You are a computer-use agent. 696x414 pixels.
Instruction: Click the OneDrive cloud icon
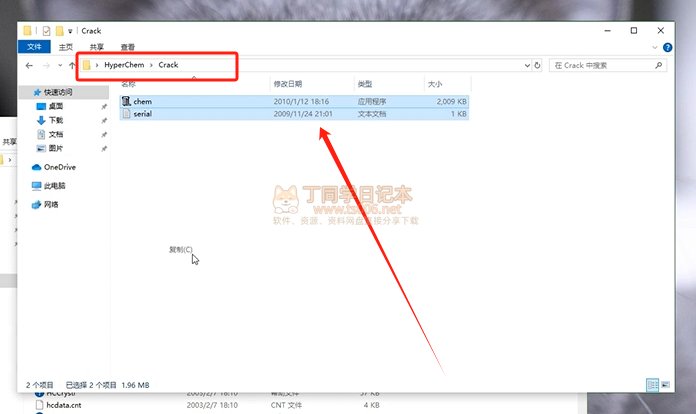[x=36, y=167]
